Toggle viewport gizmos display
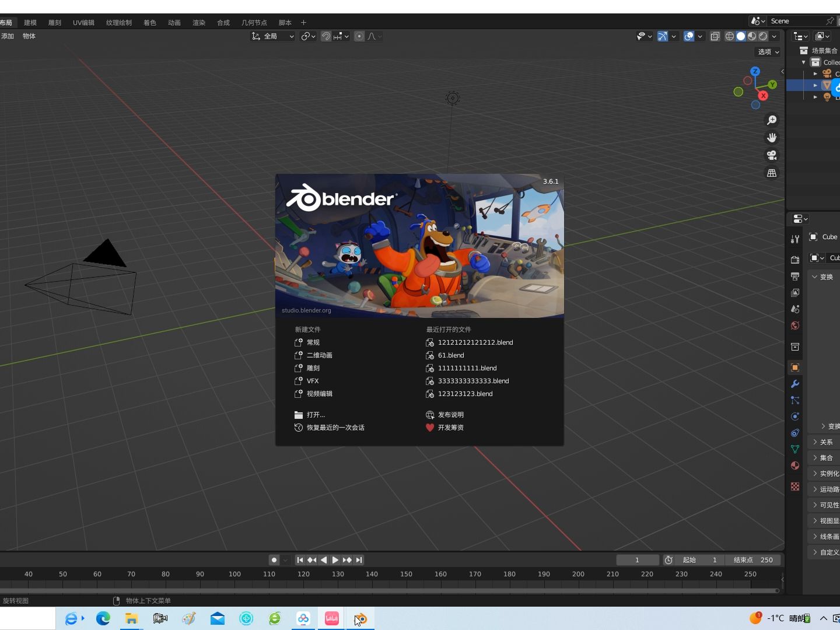 click(x=663, y=36)
